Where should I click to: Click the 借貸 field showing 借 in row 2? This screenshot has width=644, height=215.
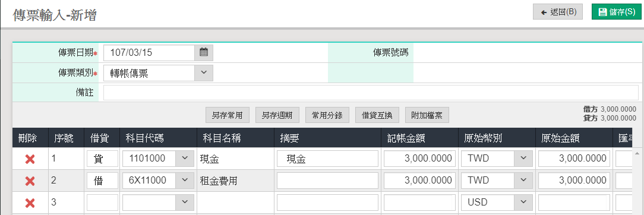click(102, 180)
